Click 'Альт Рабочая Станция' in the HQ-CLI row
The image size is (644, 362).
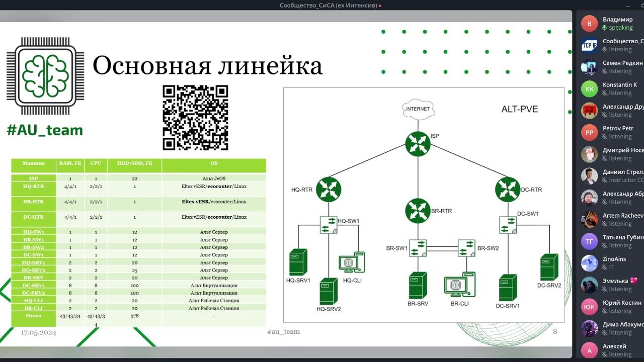coord(214,301)
